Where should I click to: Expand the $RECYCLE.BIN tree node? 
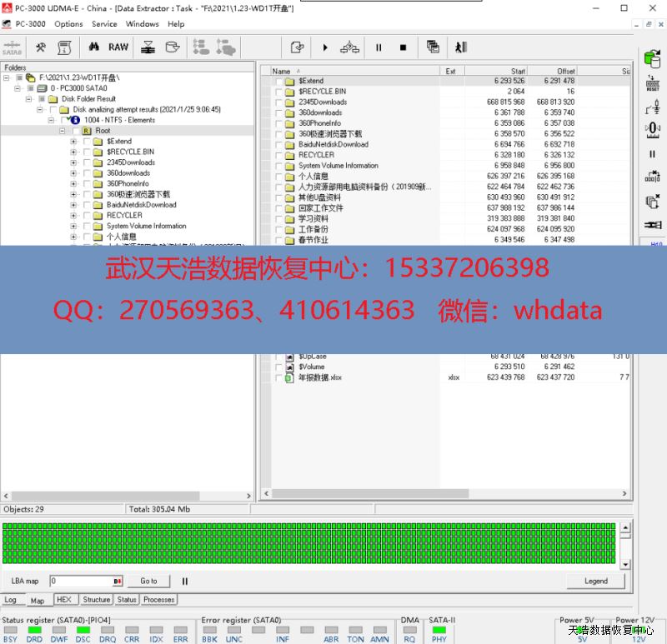(73, 152)
